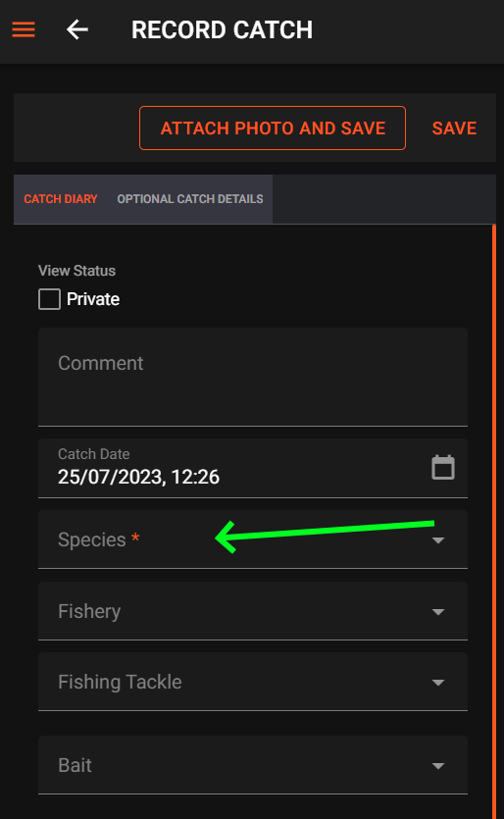
Task: Expand the Fishery selector field
Action: [x=253, y=611]
